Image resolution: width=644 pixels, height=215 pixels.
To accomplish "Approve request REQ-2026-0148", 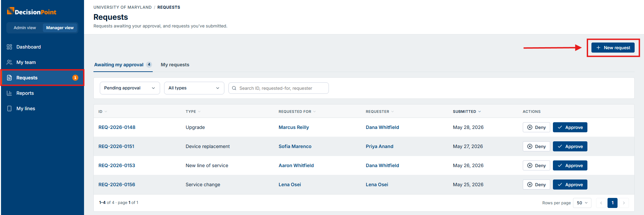I will (x=570, y=127).
